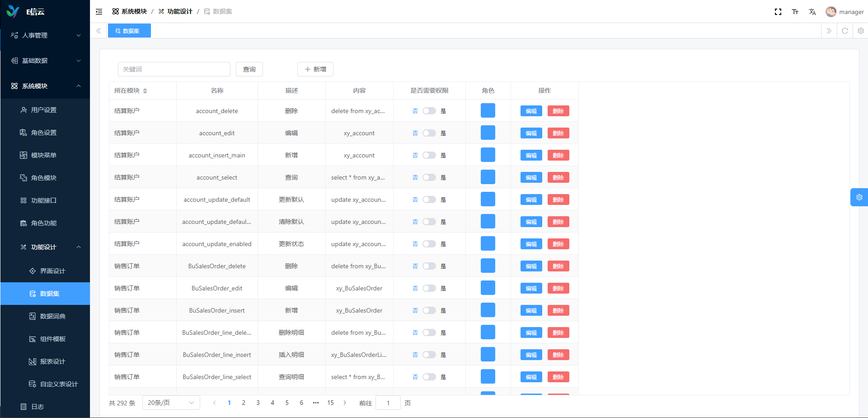Go to next page with right chevron
Image resolution: width=868 pixels, height=418 pixels.
click(345, 403)
